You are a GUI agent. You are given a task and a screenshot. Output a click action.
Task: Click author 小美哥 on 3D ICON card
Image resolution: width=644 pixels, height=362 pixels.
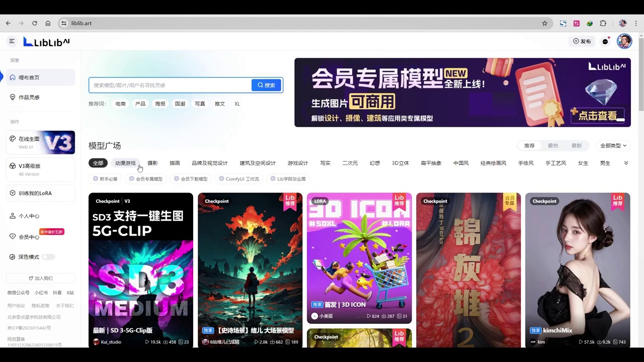(x=322, y=316)
